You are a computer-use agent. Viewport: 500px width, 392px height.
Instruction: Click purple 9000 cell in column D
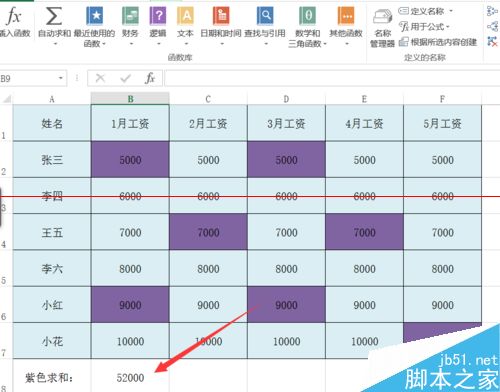click(286, 304)
